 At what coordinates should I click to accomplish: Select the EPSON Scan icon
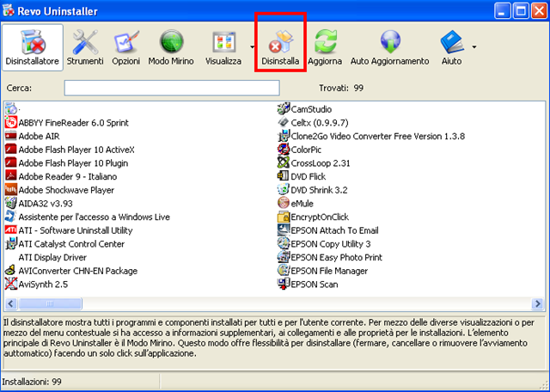pyautogui.click(x=283, y=284)
